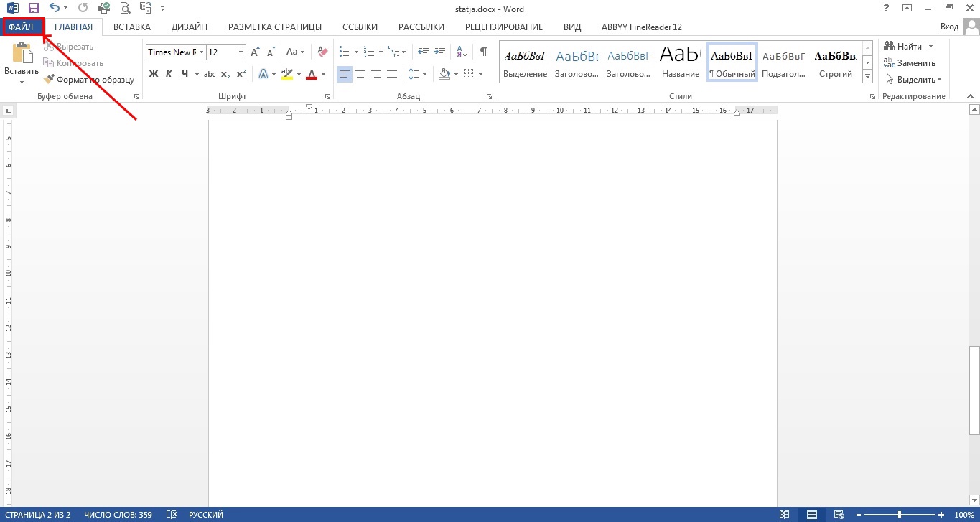Click the Save icon in quick access toolbar

coord(33,9)
